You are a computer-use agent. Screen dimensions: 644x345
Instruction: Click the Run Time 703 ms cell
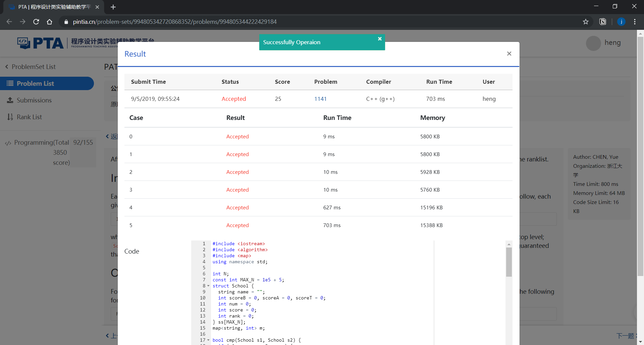[435, 99]
